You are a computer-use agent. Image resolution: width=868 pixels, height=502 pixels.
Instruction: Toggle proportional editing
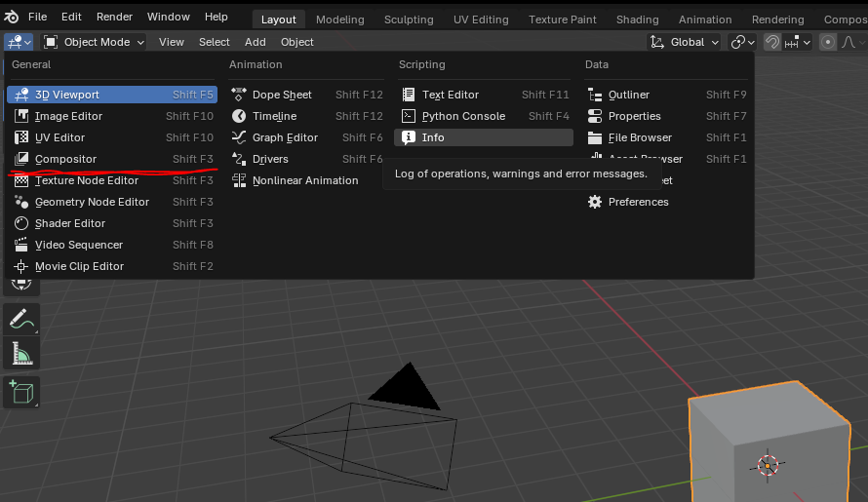click(x=828, y=42)
